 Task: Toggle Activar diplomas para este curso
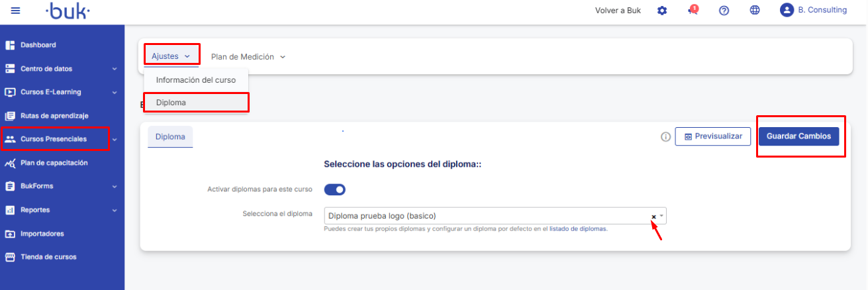tap(335, 190)
